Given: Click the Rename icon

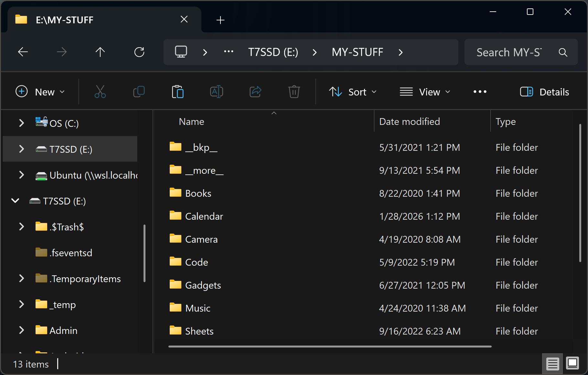Looking at the screenshot, I should (x=216, y=92).
